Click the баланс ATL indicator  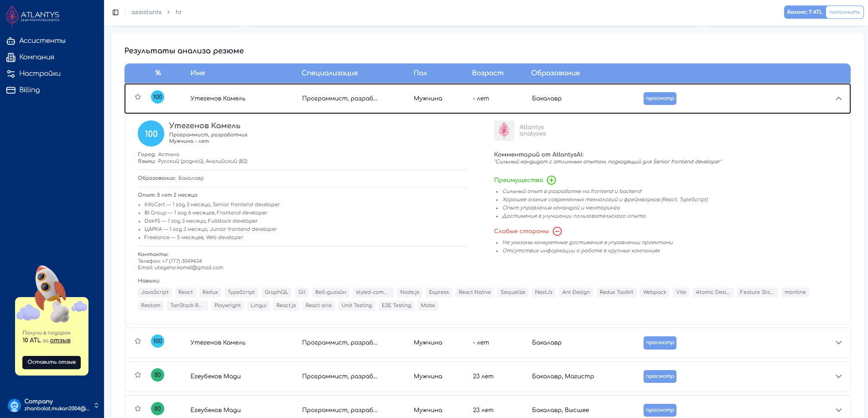point(805,12)
